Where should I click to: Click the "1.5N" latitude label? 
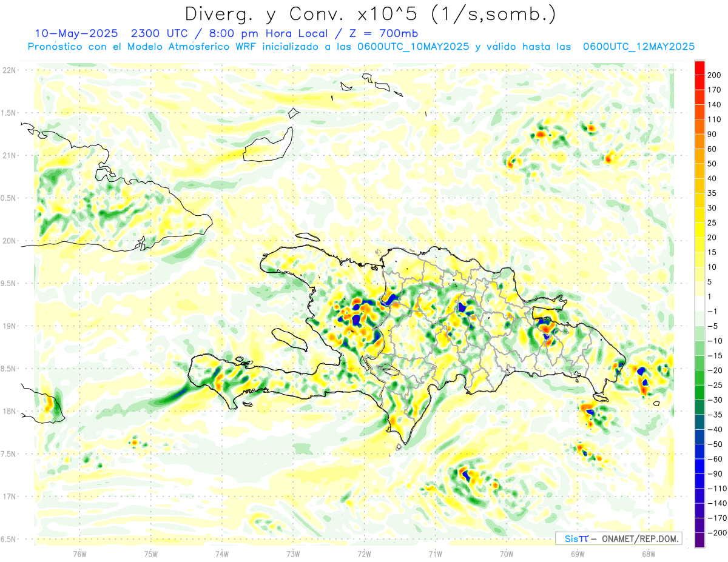point(9,113)
